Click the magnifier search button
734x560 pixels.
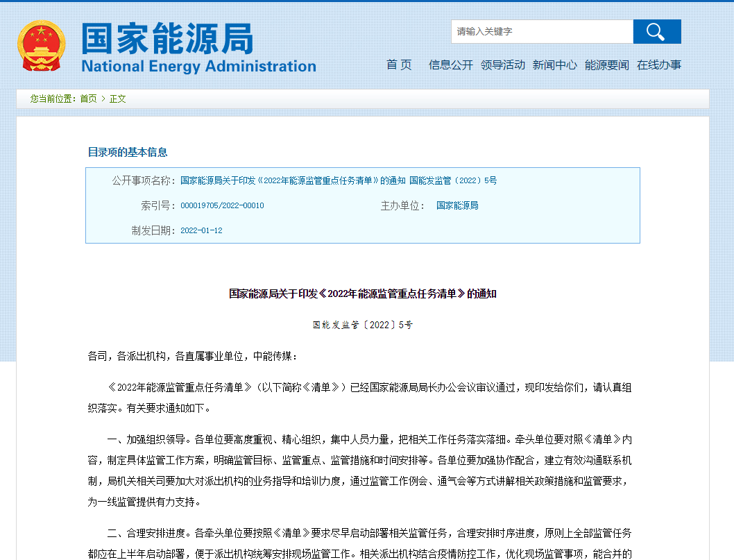click(x=657, y=31)
